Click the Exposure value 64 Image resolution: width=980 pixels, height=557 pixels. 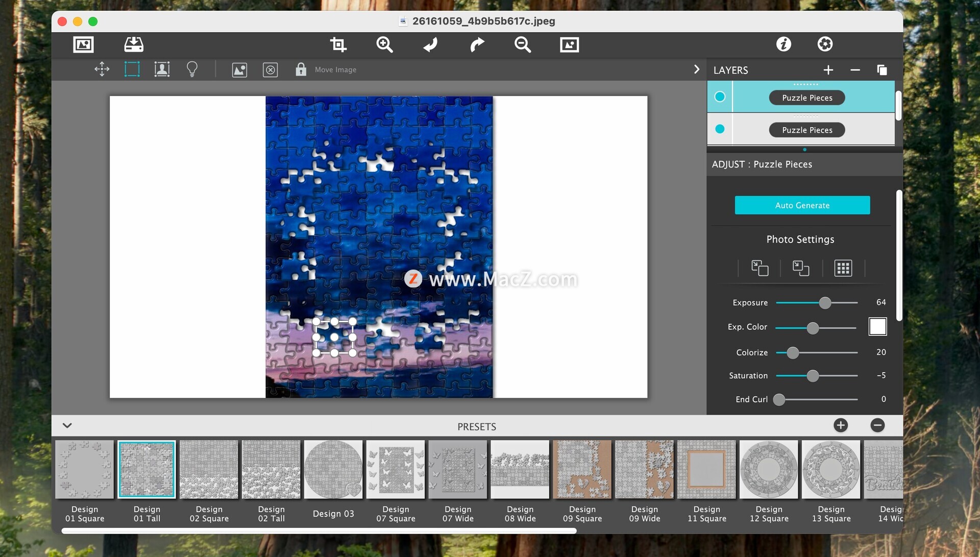(881, 302)
